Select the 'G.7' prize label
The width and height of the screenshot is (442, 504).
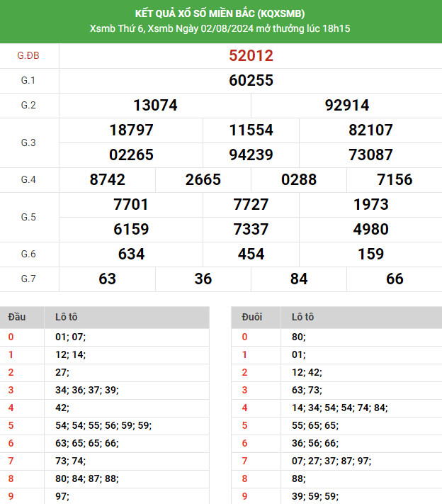[28, 279]
